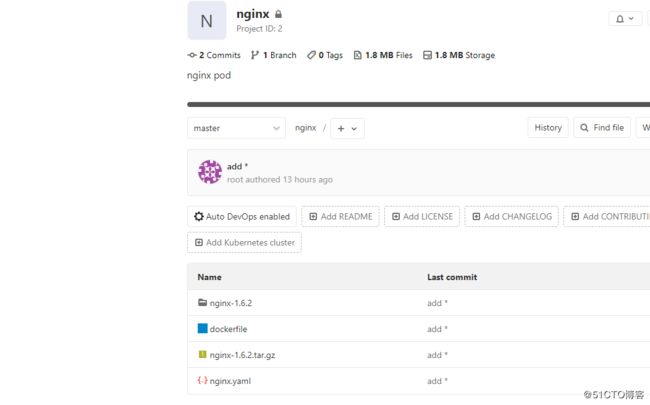
Task: Click Add Kubernetes cluster button
Action: point(245,243)
